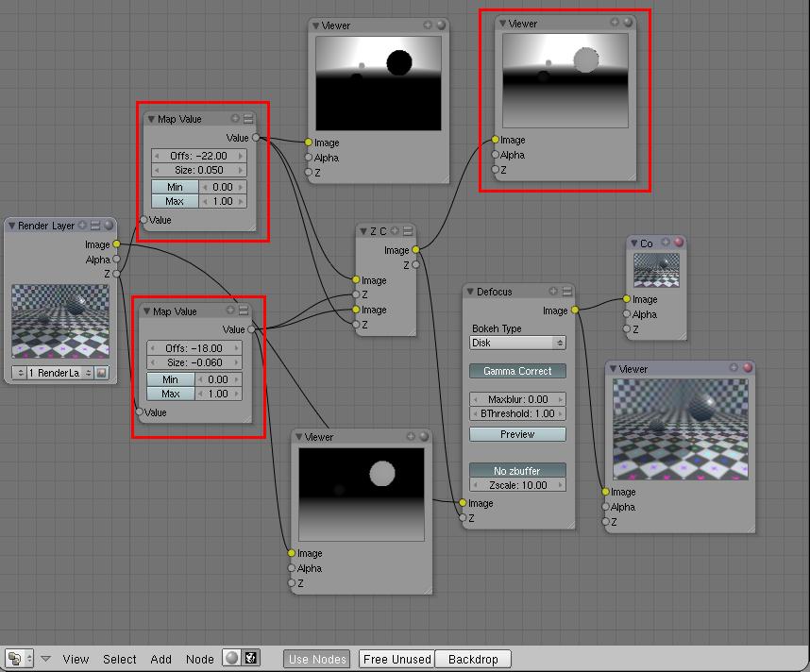Toggle No zbuffer in the Defocus node
Screen dimensions: 810x672
(x=517, y=471)
